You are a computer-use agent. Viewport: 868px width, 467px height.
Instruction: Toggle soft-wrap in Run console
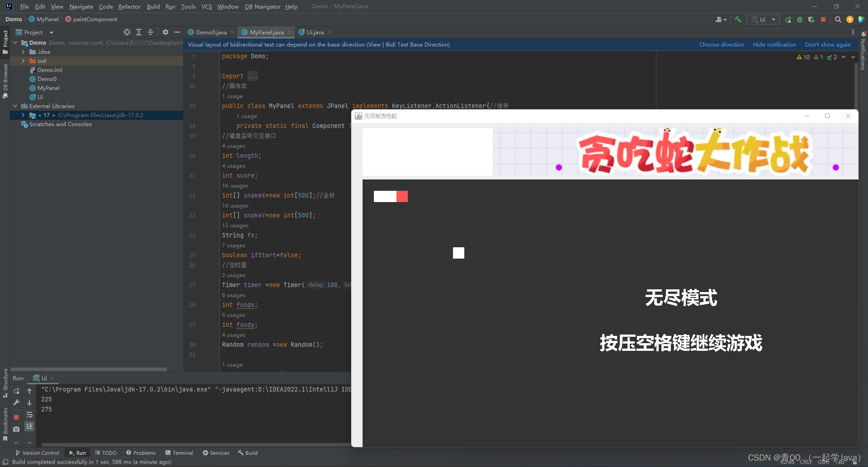[29, 415]
